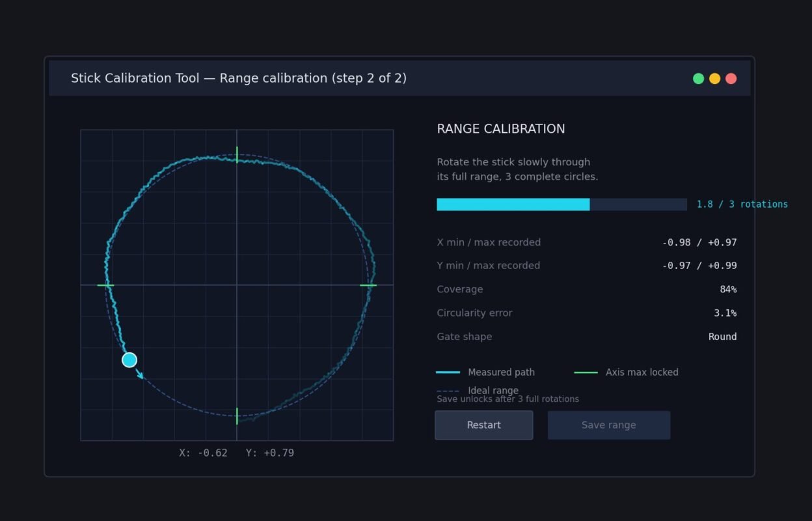Image resolution: width=812 pixels, height=521 pixels.
Task: Click the Circularity error value '3.1%'
Action: pos(725,313)
